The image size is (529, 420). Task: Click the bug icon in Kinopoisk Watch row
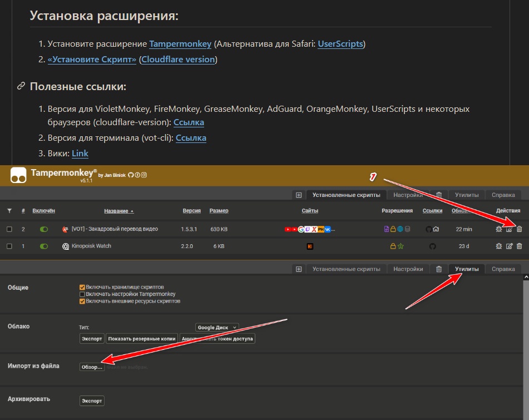[498, 246]
